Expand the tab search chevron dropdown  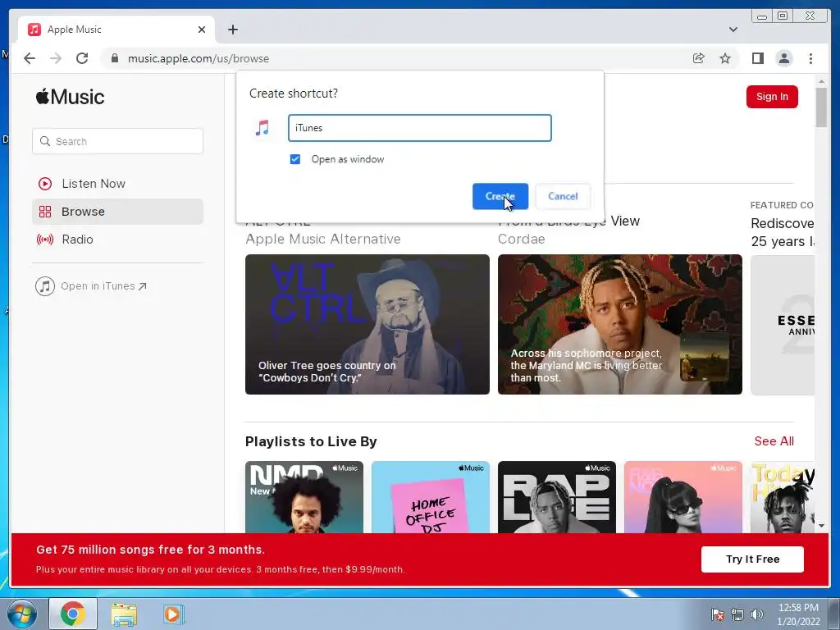(733, 30)
